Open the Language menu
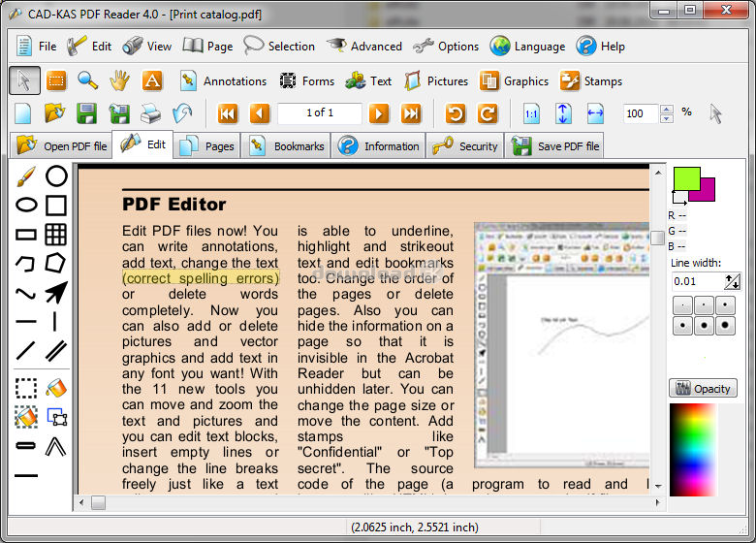The image size is (756, 543). [527, 47]
